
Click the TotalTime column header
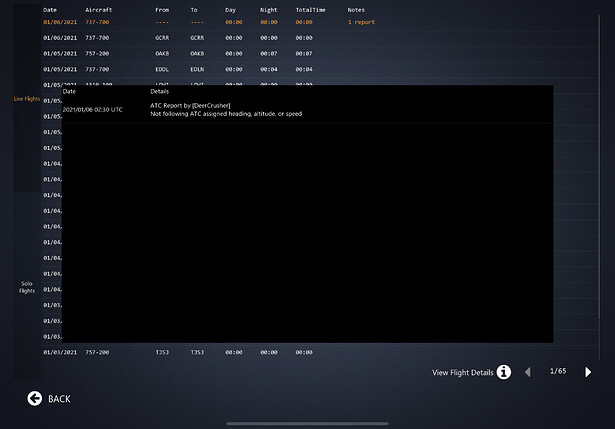click(310, 10)
